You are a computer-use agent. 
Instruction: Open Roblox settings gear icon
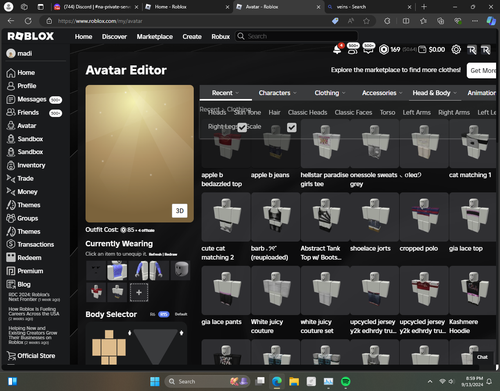click(x=456, y=50)
